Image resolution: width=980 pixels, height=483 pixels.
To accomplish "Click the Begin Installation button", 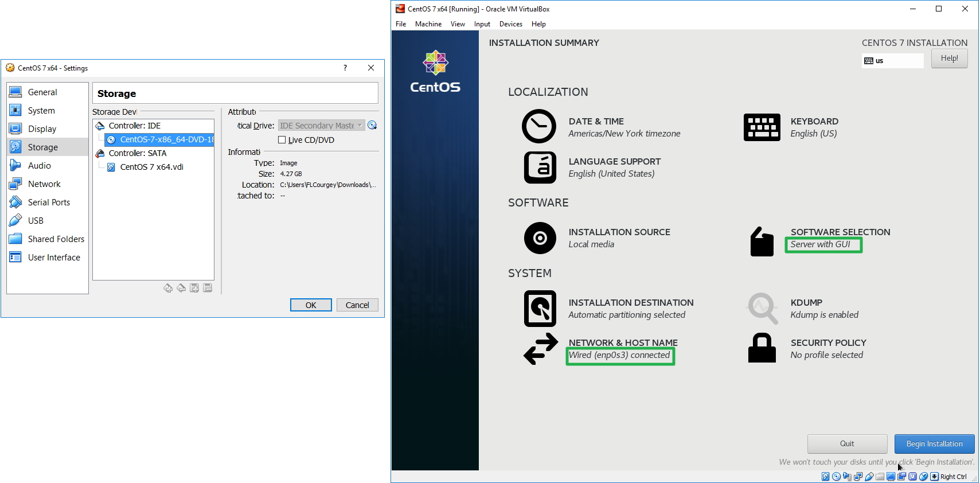I will coord(934,444).
